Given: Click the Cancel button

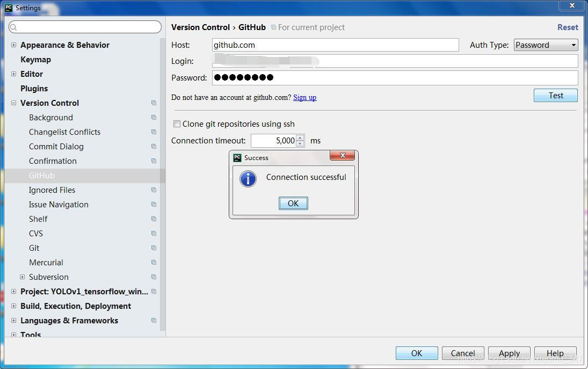Looking at the screenshot, I should point(463,353).
